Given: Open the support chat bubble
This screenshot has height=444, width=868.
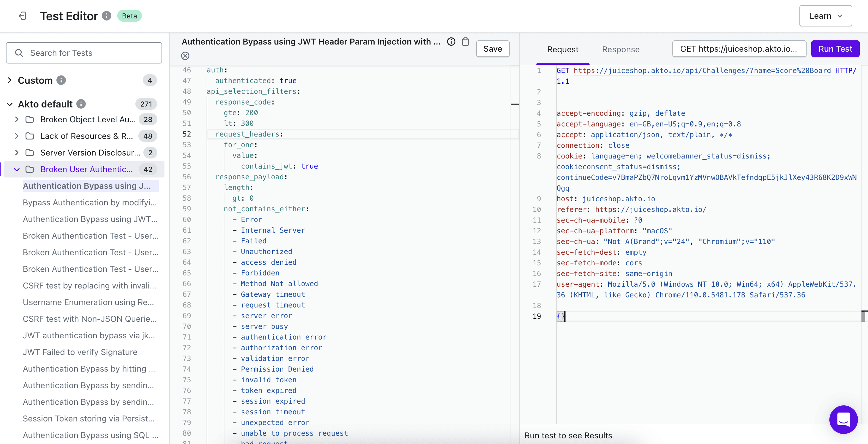Looking at the screenshot, I should [x=843, y=419].
